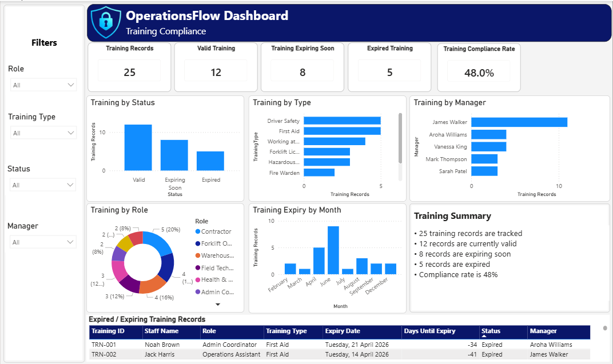Click the Sarah Patel manager bar
Image resolution: width=613 pixels, height=364 pixels.
click(x=484, y=171)
